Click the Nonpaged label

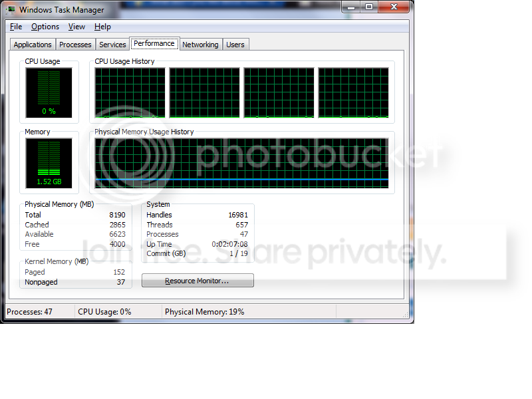(41, 282)
